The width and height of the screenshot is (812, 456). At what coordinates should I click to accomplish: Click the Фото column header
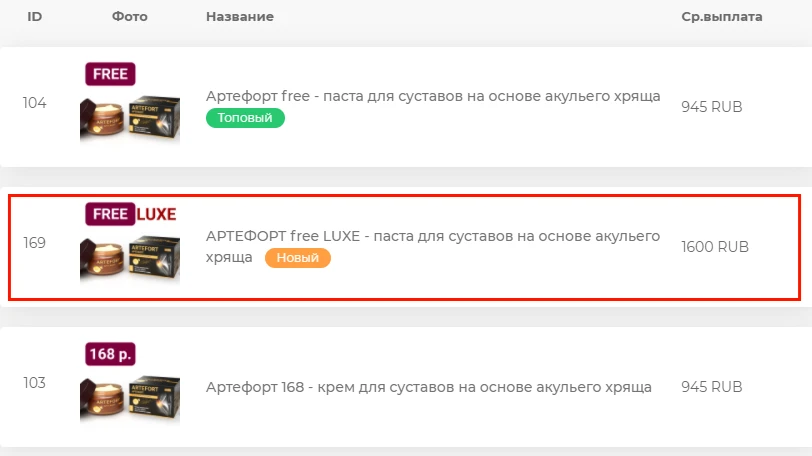pyautogui.click(x=129, y=17)
